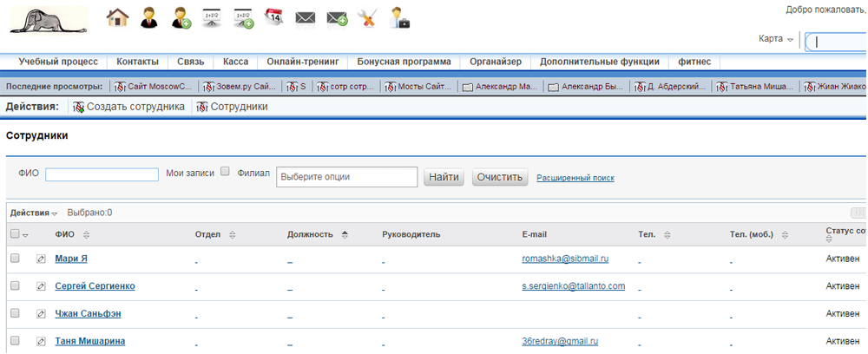Tick the checkbox for Мари Я row
The width and height of the screenshot is (868, 354).
[15, 259]
